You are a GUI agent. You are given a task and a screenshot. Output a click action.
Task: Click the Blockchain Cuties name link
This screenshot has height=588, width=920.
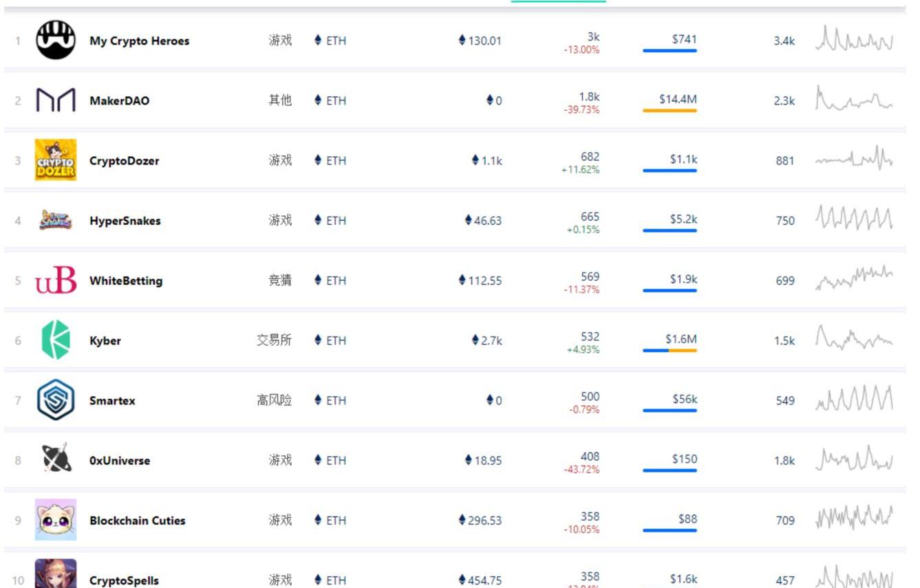(x=138, y=521)
